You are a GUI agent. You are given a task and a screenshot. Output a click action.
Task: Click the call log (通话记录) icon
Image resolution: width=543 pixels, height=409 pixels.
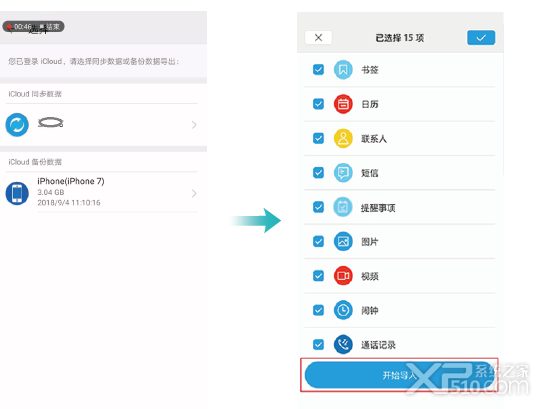[x=343, y=344]
